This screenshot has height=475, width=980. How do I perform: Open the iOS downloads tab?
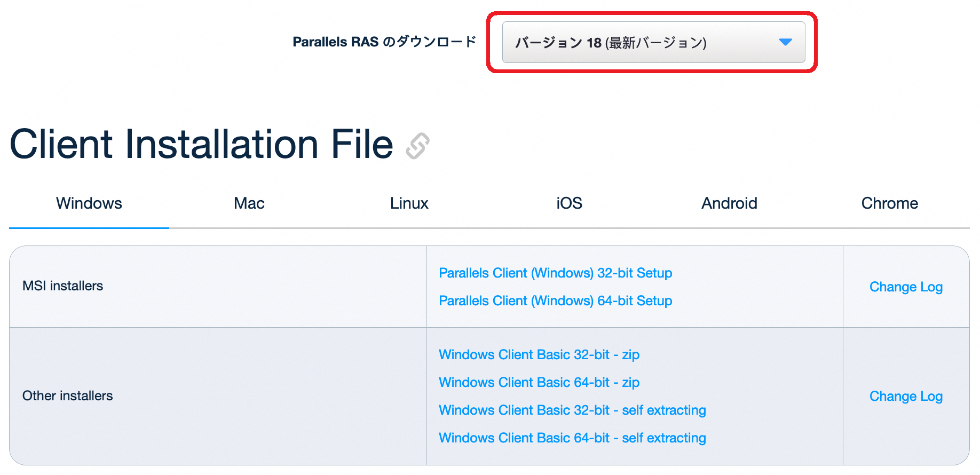pyautogui.click(x=568, y=203)
